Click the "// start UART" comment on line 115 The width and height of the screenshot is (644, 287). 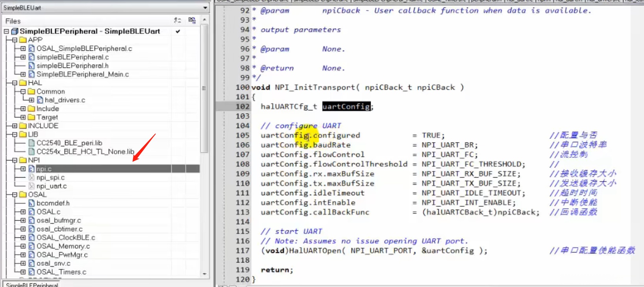pyautogui.click(x=291, y=232)
